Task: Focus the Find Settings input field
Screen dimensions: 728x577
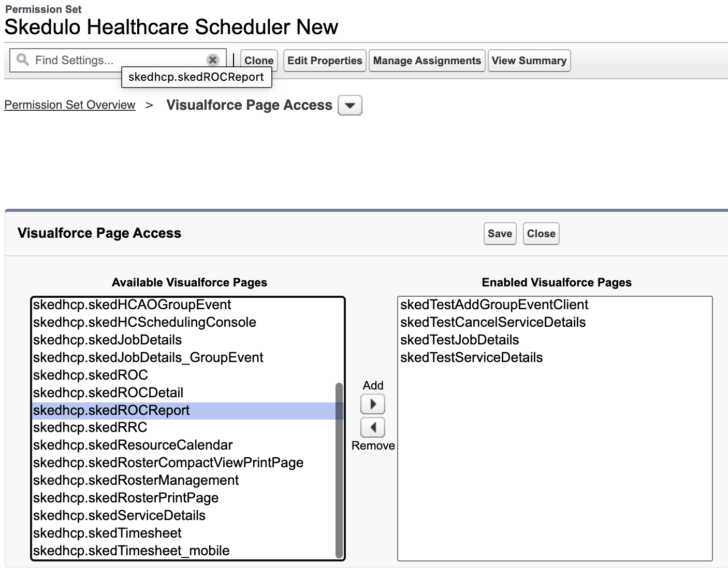Action: click(x=119, y=60)
